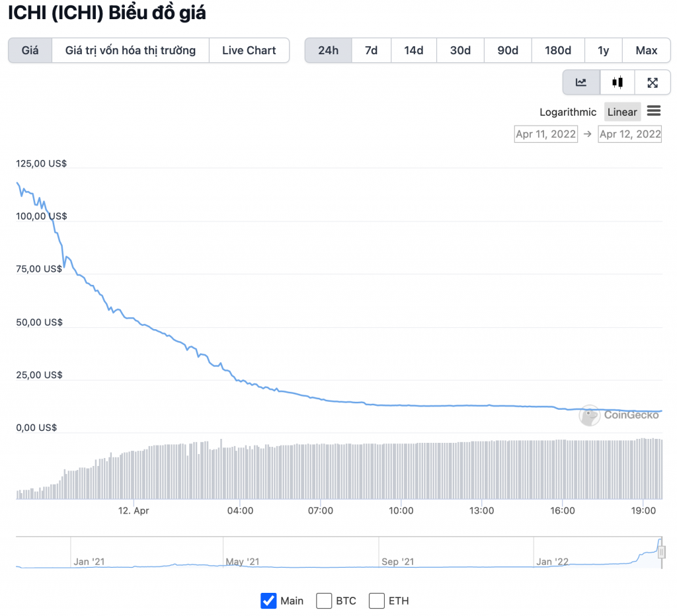Click the 19:00 time axis label
677x616 pixels.
pyautogui.click(x=643, y=511)
